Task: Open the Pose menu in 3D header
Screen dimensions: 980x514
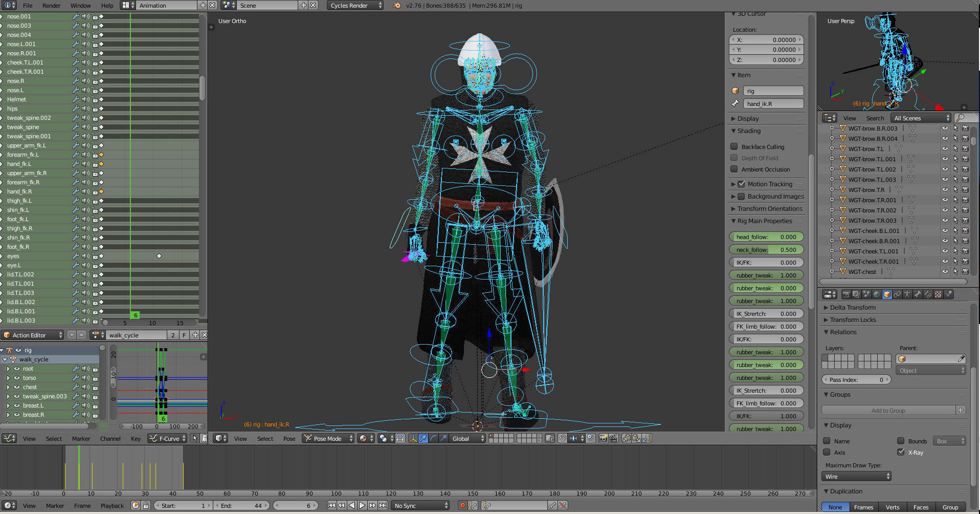Action: tap(289, 439)
